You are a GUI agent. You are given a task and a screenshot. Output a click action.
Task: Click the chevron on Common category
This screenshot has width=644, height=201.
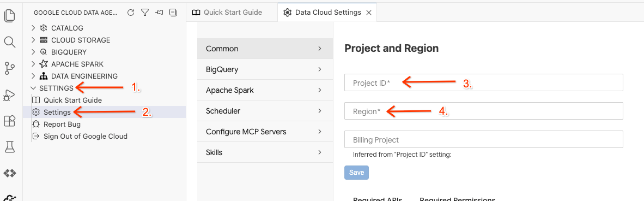[x=319, y=49]
